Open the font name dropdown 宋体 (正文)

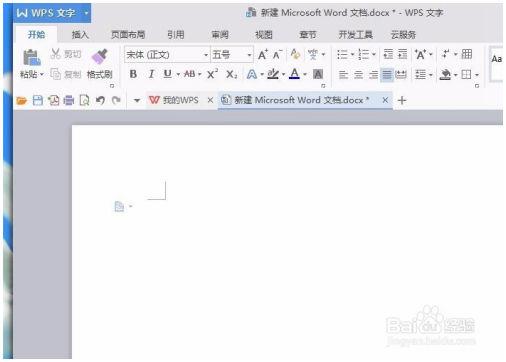(x=167, y=55)
